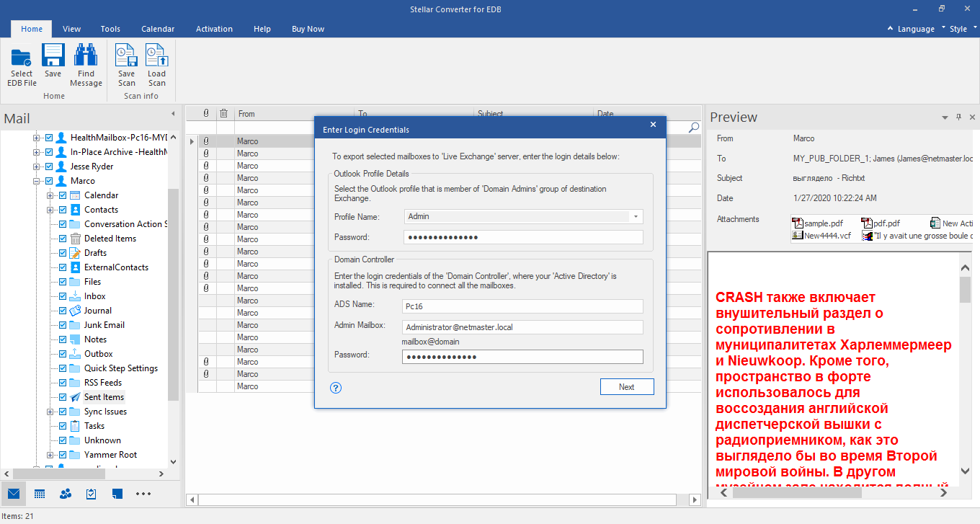
Task: Show more navigation options ellipsis
Action: 143,494
